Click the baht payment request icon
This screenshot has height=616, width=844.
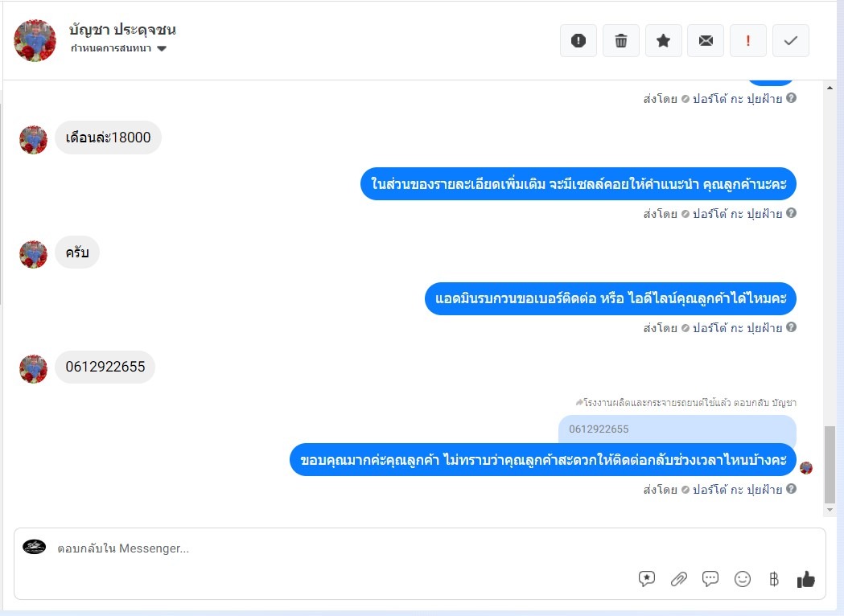[x=774, y=579]
